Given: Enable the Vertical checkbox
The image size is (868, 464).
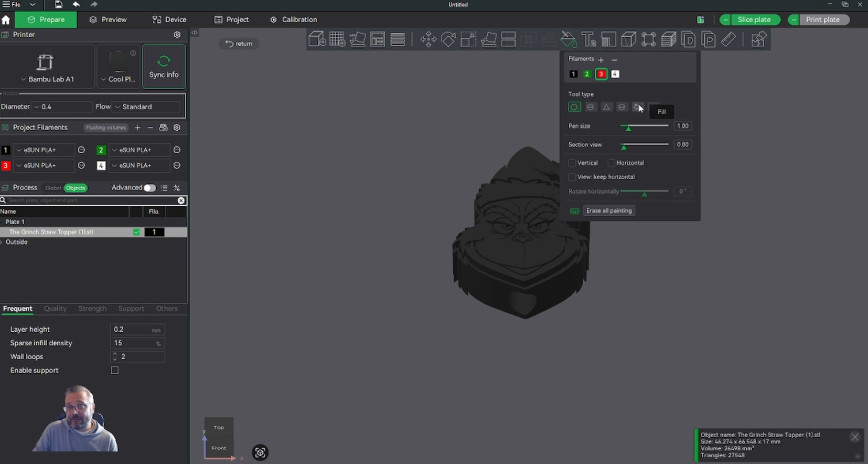Looking at the screenshot, I should click(572, 163).
